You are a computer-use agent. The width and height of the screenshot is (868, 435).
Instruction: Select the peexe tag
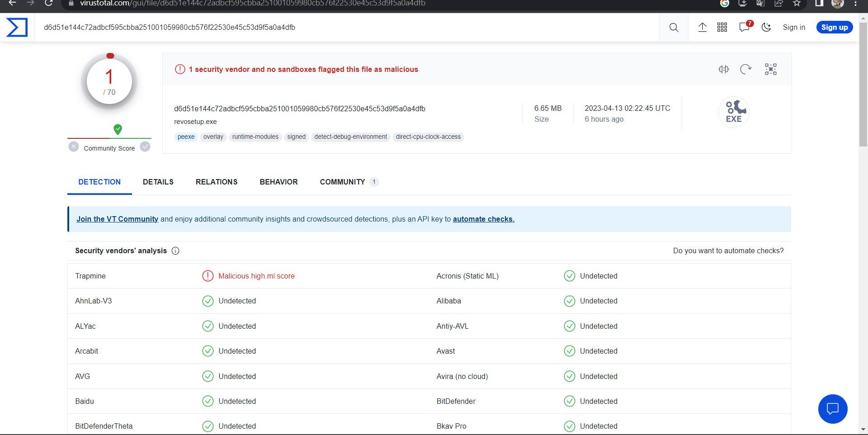(186, 137)
